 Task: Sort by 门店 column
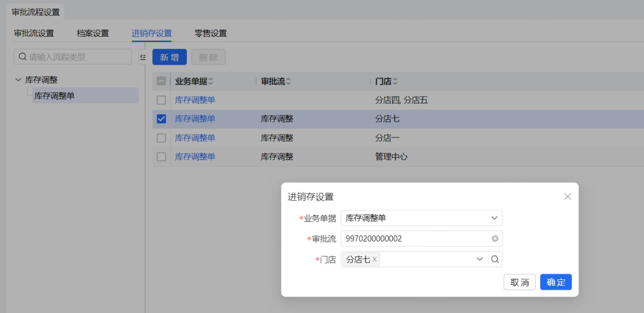pos(395,82)
